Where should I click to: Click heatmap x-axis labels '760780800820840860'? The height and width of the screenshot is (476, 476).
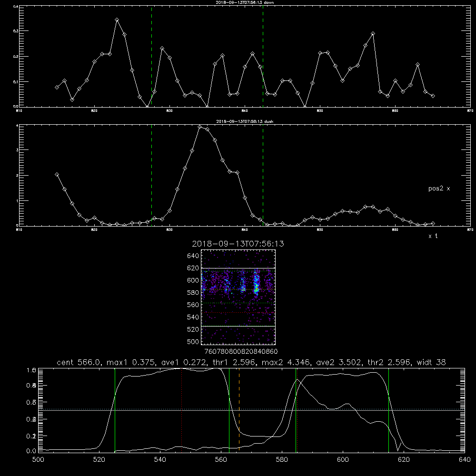tap(241, 352)
